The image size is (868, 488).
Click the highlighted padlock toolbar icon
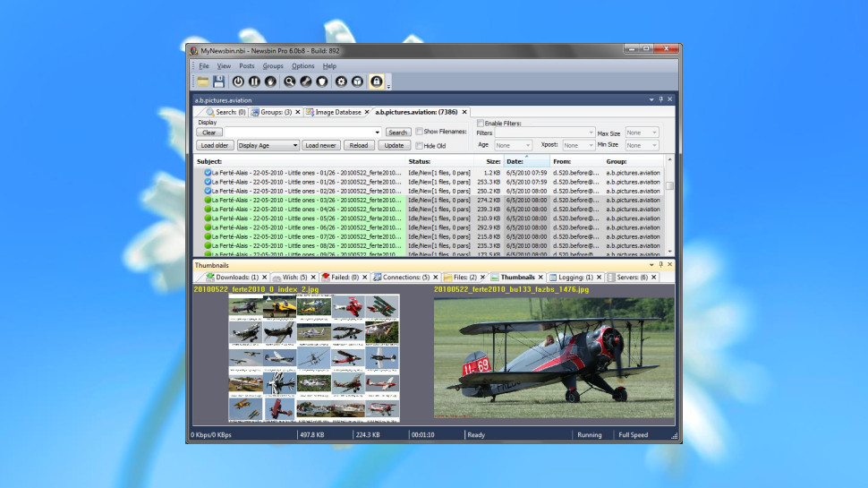(377, 81)
